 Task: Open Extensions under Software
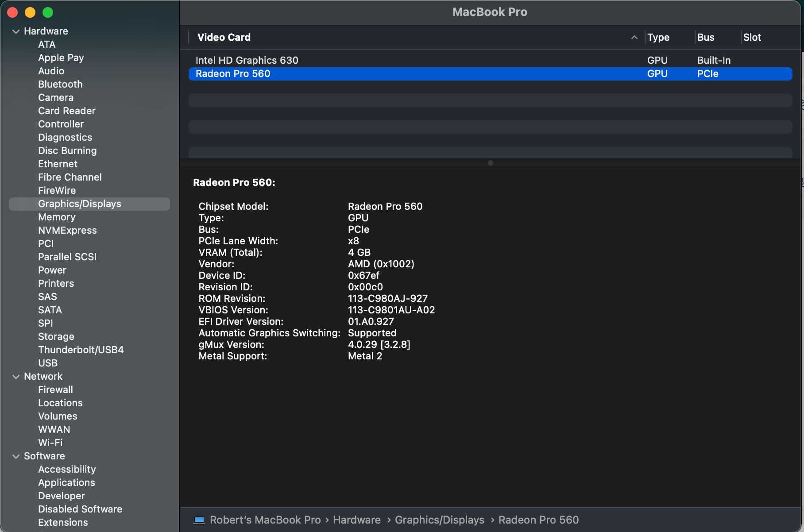[63, 523]
